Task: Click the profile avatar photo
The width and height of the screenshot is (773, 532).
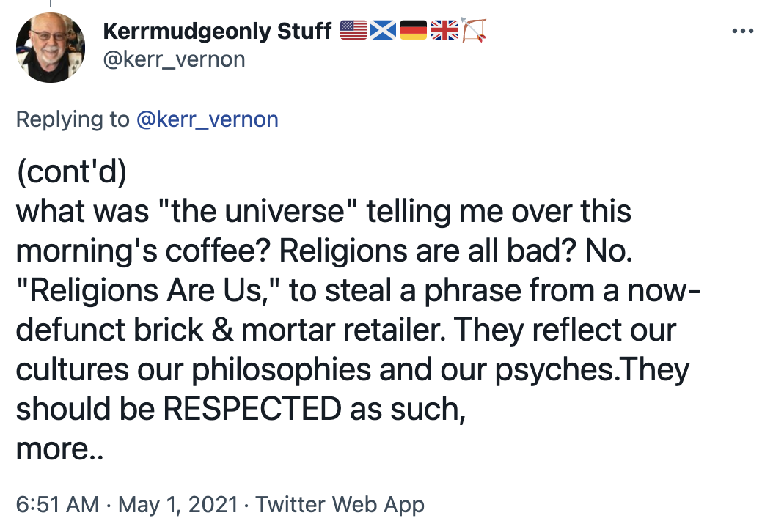Action: tap(51, 48)
